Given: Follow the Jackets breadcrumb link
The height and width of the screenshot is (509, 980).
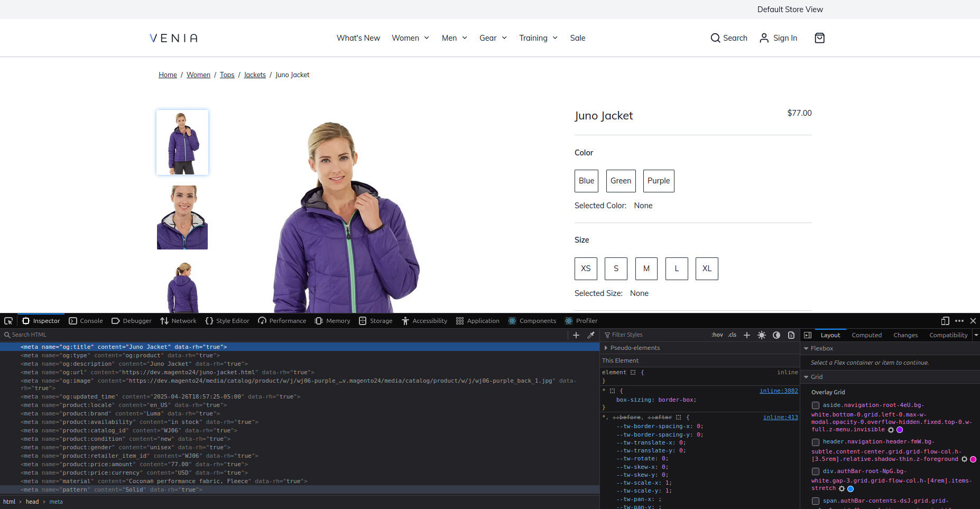Looking at the screenshot, I should tap(255, 75).
